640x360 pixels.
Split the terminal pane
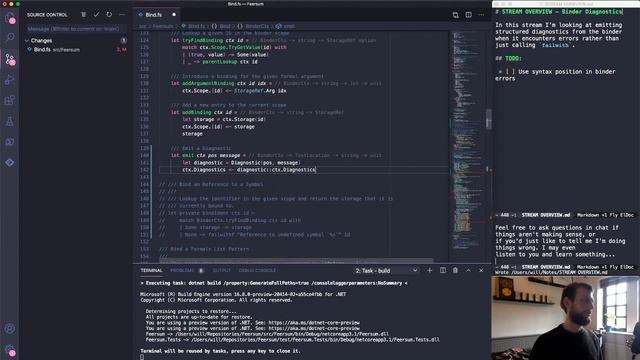[x=442, y=270]
